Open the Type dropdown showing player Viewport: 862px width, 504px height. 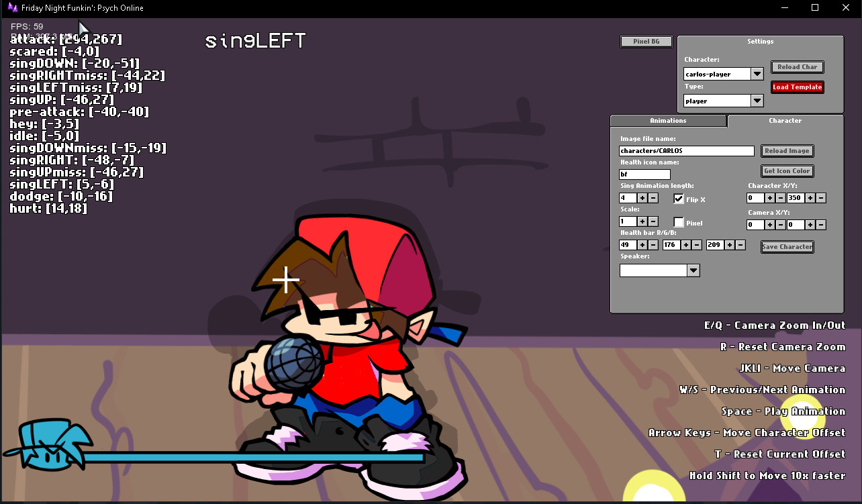pyautogui.click(x=757, y=101)
